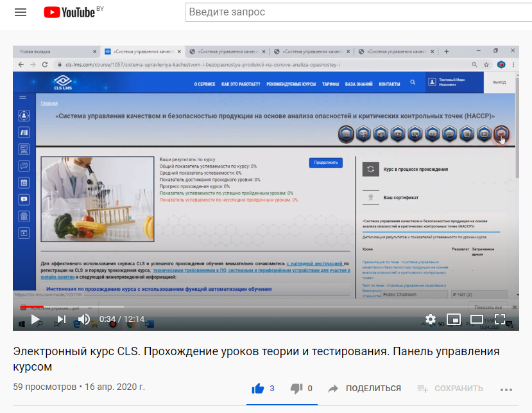The height and width of the screenshot is (413, 532).
Task: Open the user profile Тестовый Иван
Action: tap(454, 82)
